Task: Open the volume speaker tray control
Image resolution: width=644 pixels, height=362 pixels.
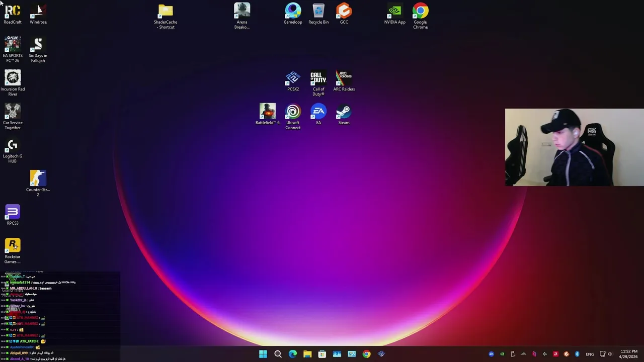Action: [610, 354]
